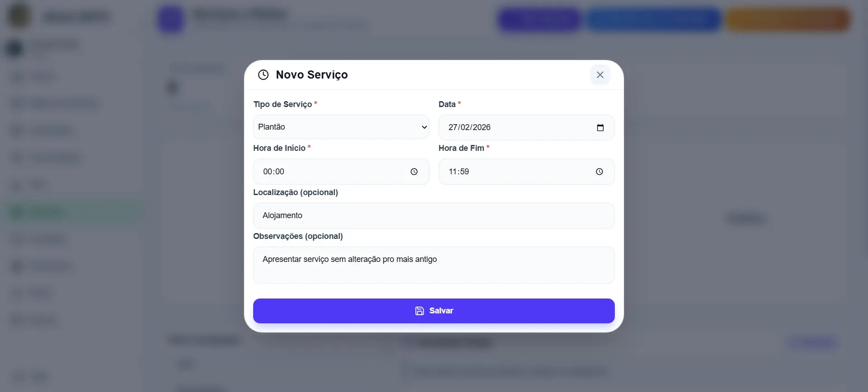Click the green highlighted sidebar item

click(72, 212)
